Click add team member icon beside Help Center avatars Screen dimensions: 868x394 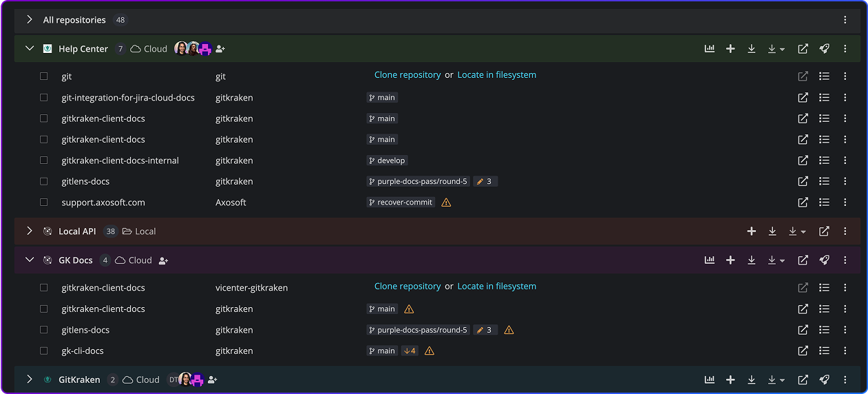220,49
